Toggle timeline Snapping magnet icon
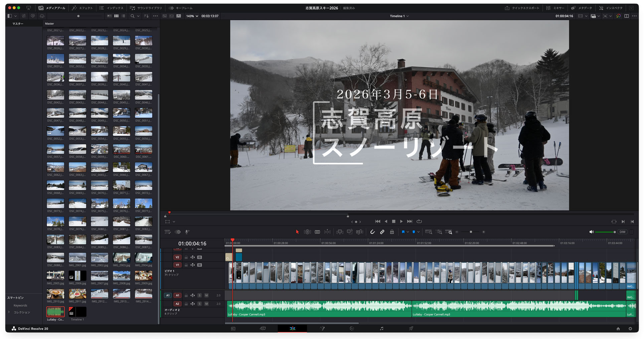This screenshot has height=339, width=644. click(372, 232)
